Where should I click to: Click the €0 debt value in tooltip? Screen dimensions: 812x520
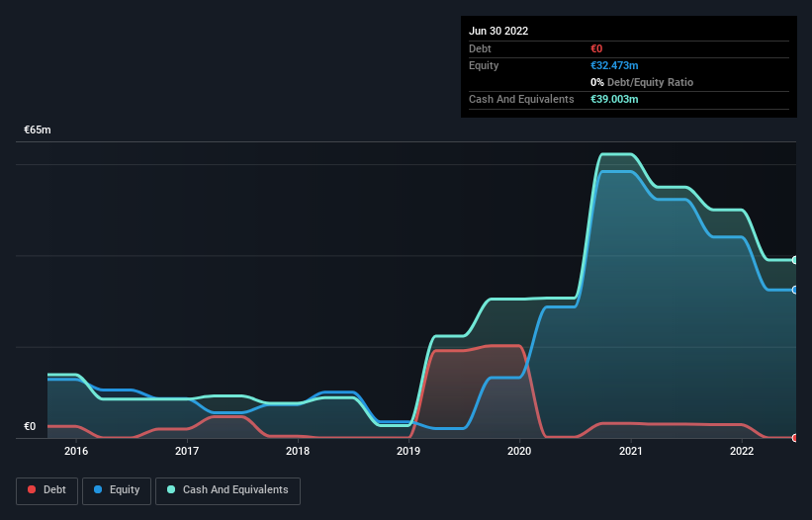point(596,48)
